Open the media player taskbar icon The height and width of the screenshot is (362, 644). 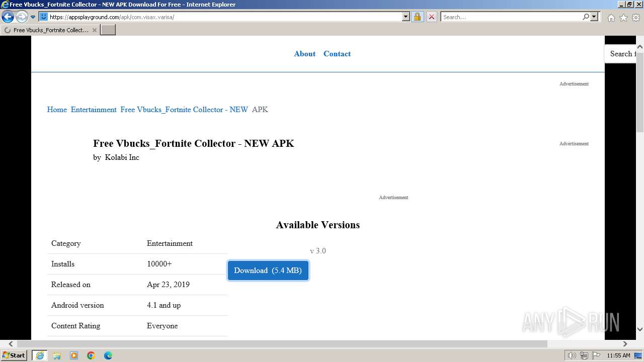tap(74, 355)
